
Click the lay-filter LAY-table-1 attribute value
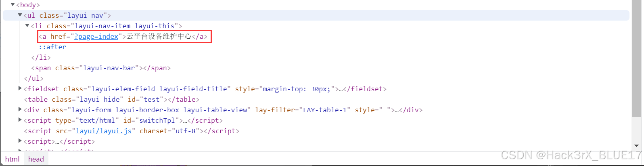pos(325,110)
